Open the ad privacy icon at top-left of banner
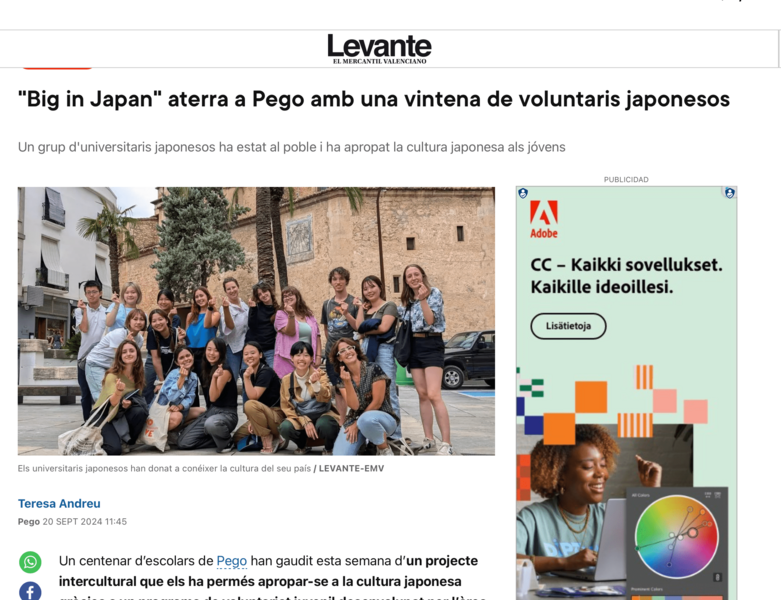Screen dimensions: 781x600 [x=523, y=193]
